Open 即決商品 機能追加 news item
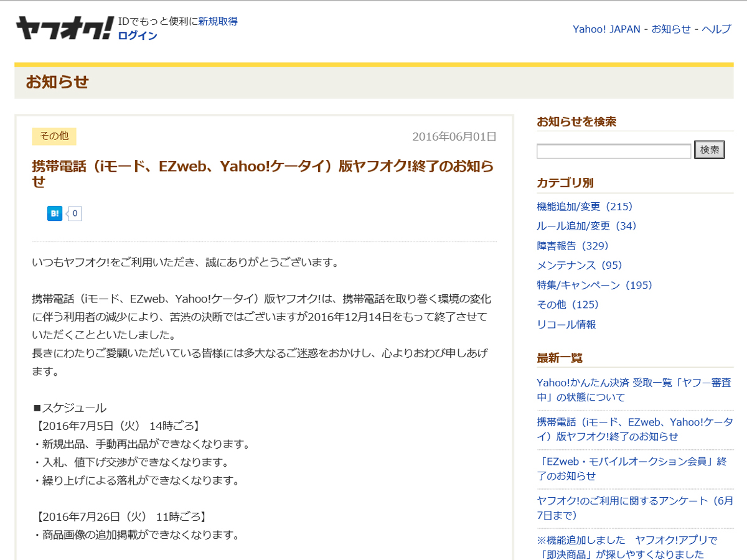The height and width of the screenshot is (560, 747). 627,547
